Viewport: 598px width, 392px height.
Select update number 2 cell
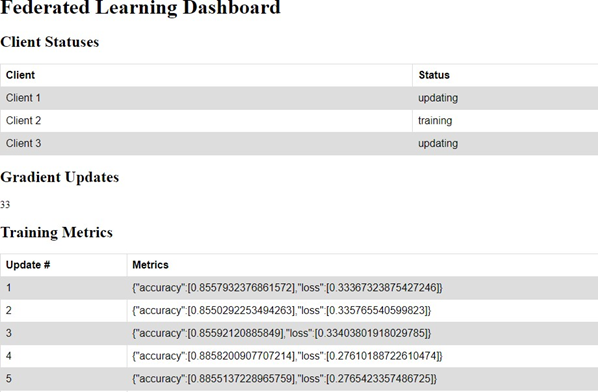point(63,311)
